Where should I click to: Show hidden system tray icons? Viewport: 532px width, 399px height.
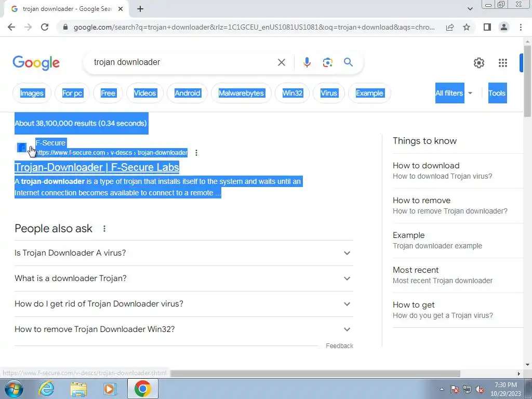click(x=442, y=389)
